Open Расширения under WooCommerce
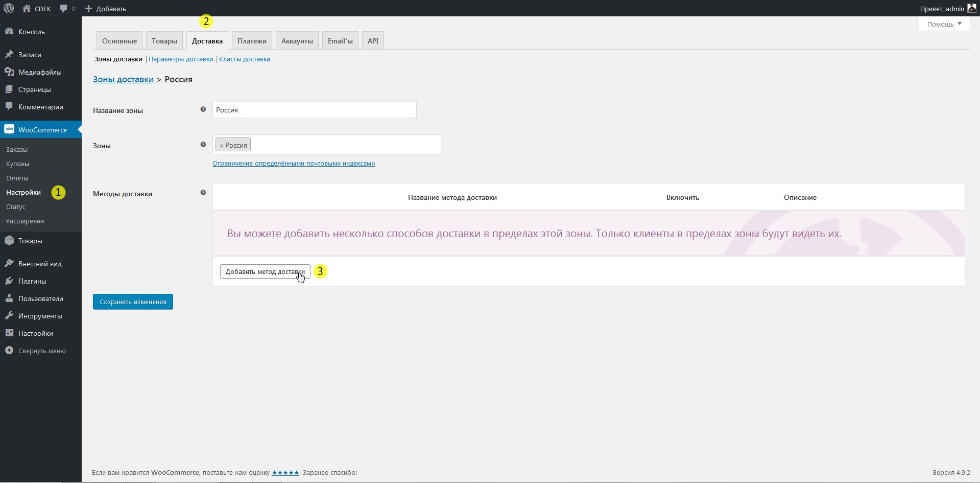980x483 pixels. click(25, 221)
